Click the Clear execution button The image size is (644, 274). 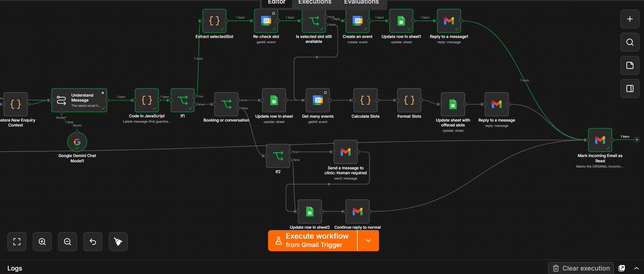pyautogui.click(x=581, y=268)
